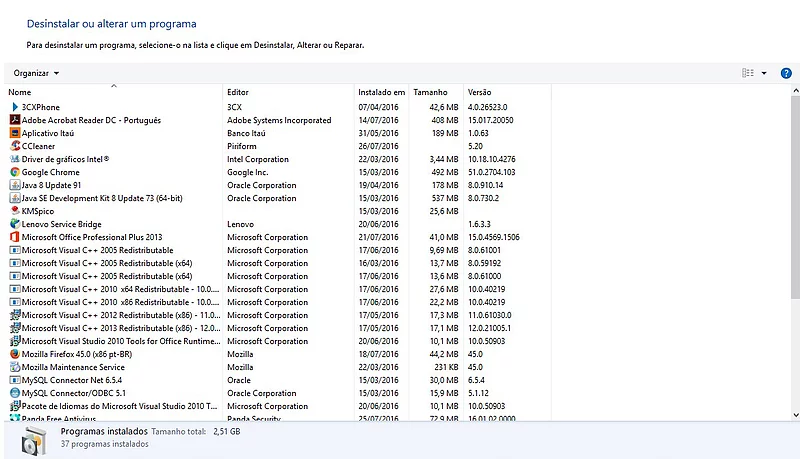Select the Adobe Acrobat Reader DC icon

click(15, 120)
